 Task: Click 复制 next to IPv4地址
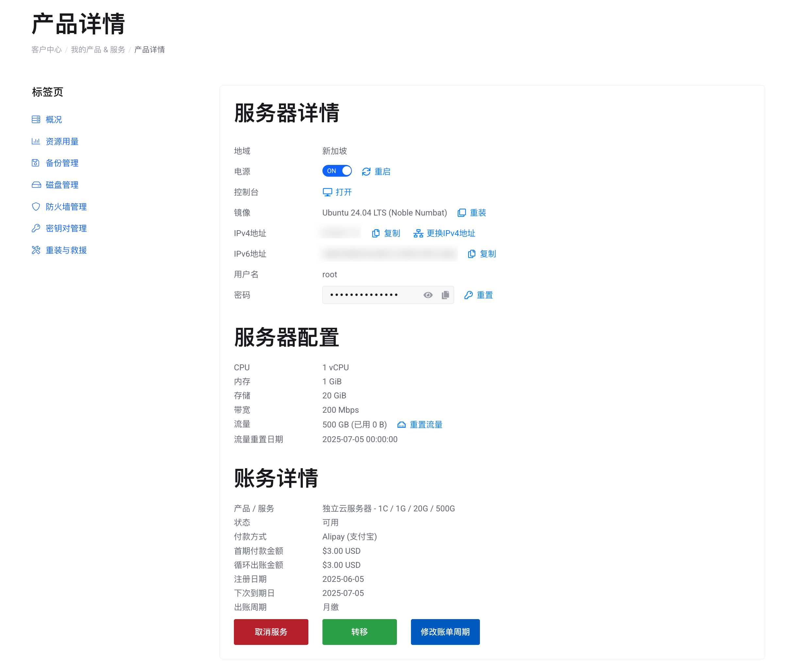(x=392, y=233)
